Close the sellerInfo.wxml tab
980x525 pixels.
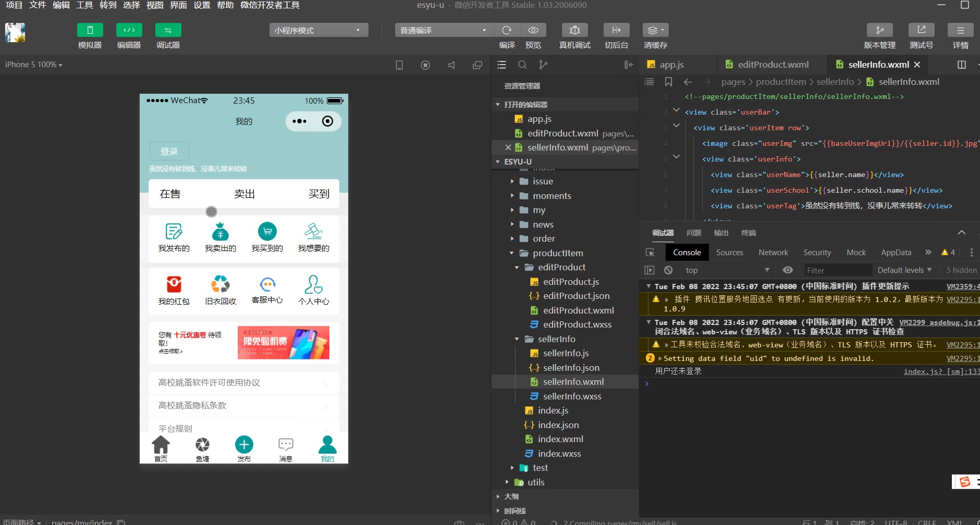(917, 65)
